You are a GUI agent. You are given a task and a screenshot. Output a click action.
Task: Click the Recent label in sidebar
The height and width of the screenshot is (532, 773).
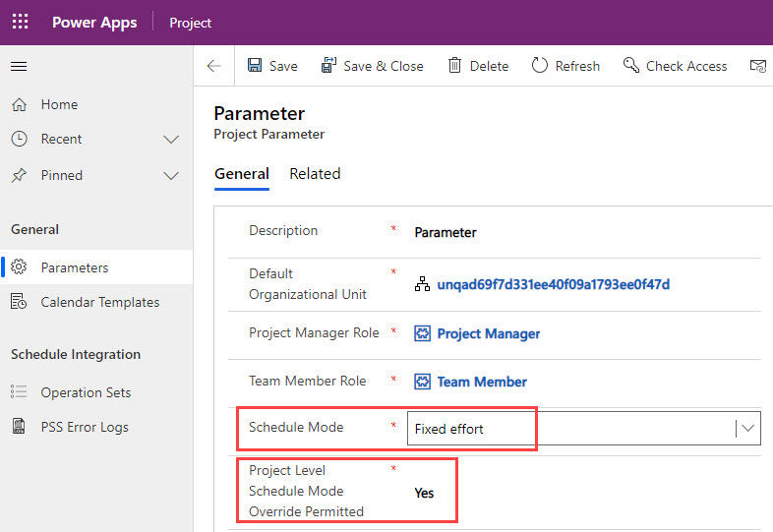pos(61,139)
